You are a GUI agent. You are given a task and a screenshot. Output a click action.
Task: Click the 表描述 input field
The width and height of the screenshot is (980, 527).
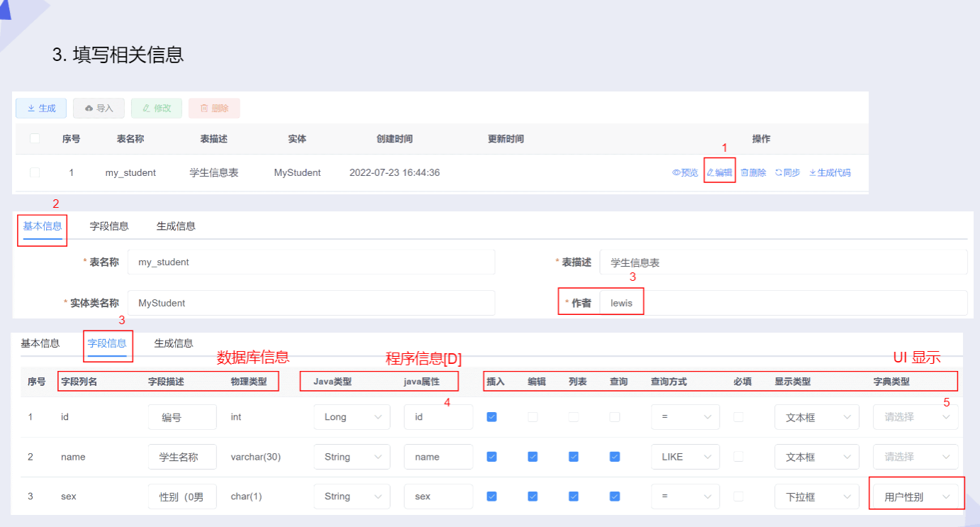point(783,262)
